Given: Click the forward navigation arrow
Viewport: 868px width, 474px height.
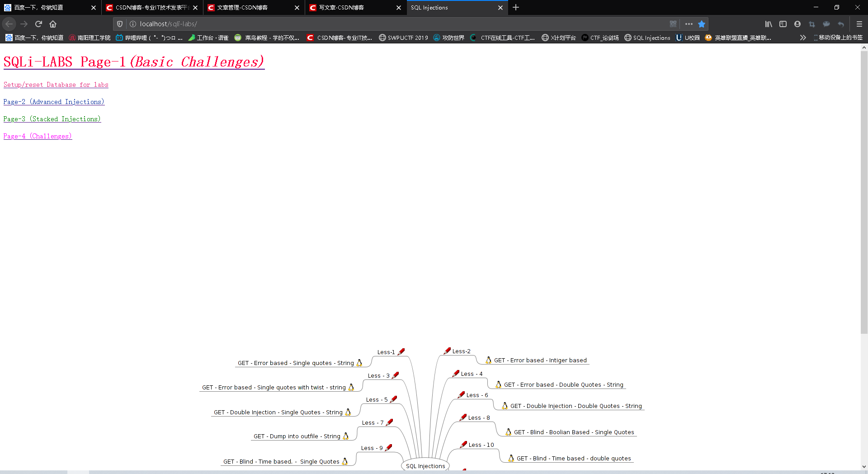Looking at the screenshot, I should [24, 24].
